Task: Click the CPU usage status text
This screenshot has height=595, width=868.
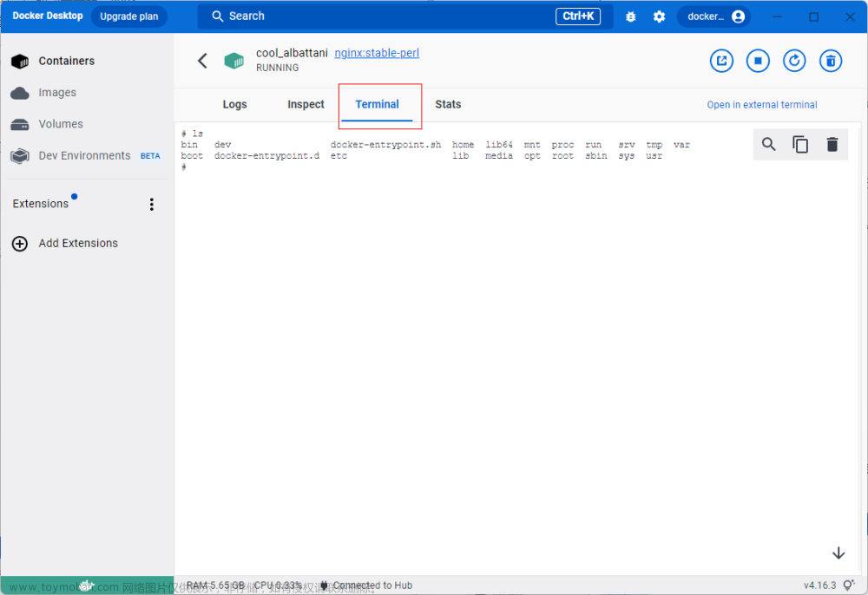Action: click(278, 585)
